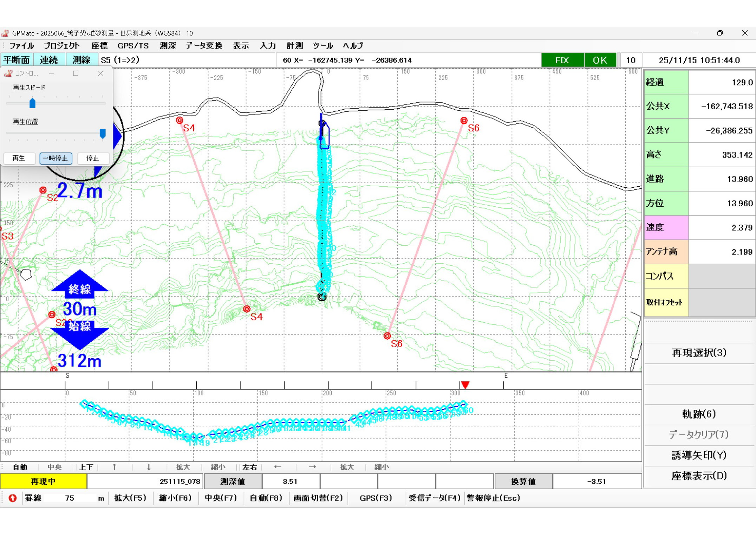
Task: Click the left arrow in profile toolbar
Action: coord(278,467)
